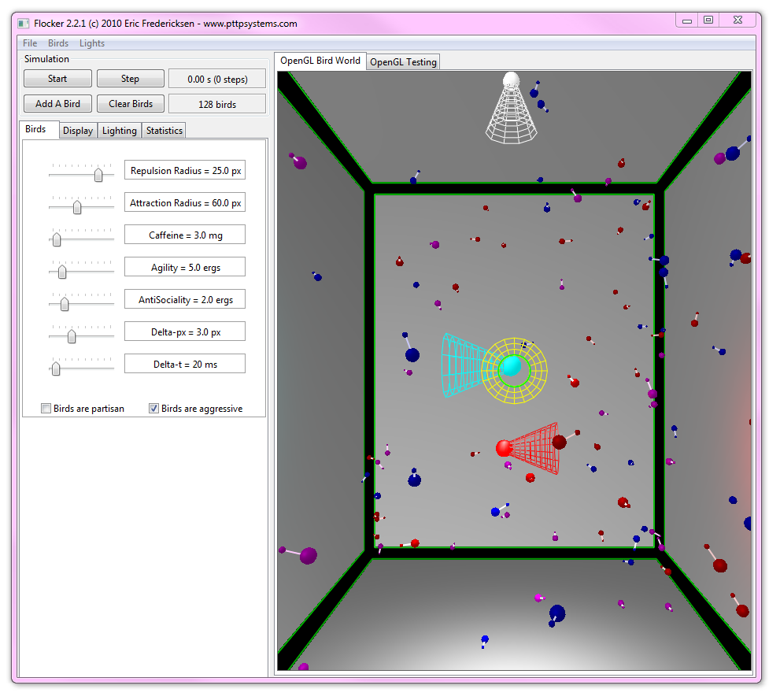This screenshot has height=700, width=780.
Task: Open the Statistics tab
Action: coord(165,131)
